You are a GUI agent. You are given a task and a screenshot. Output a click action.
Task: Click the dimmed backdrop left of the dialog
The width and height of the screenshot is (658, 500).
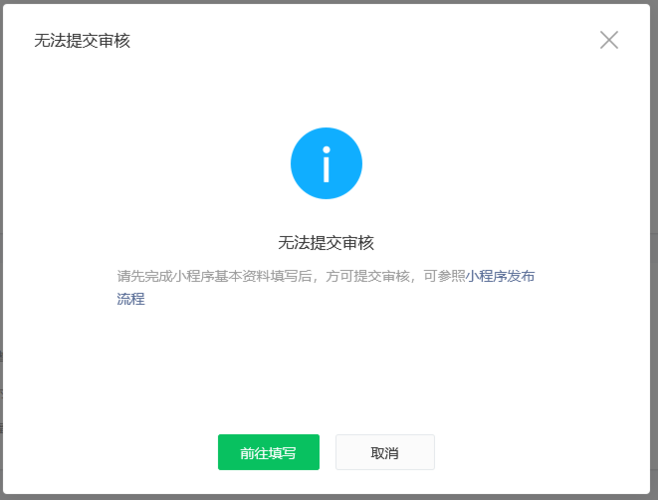[2, 250]
